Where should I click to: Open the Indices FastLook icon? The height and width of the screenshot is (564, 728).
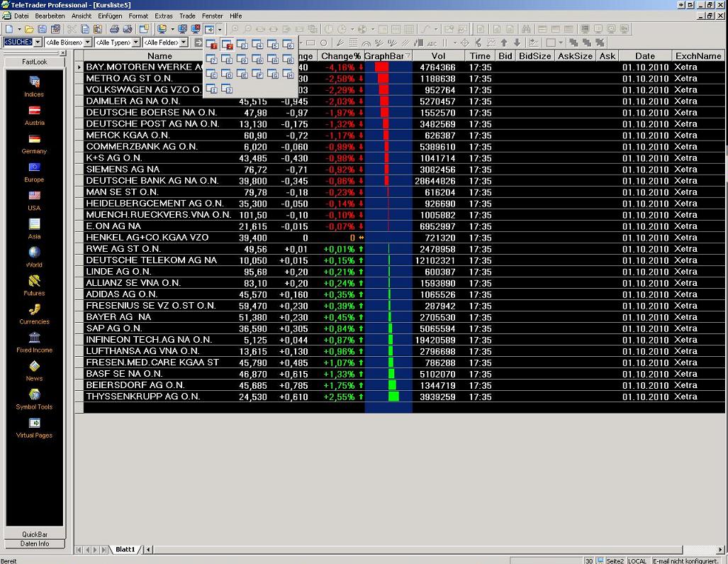(34, 82)
